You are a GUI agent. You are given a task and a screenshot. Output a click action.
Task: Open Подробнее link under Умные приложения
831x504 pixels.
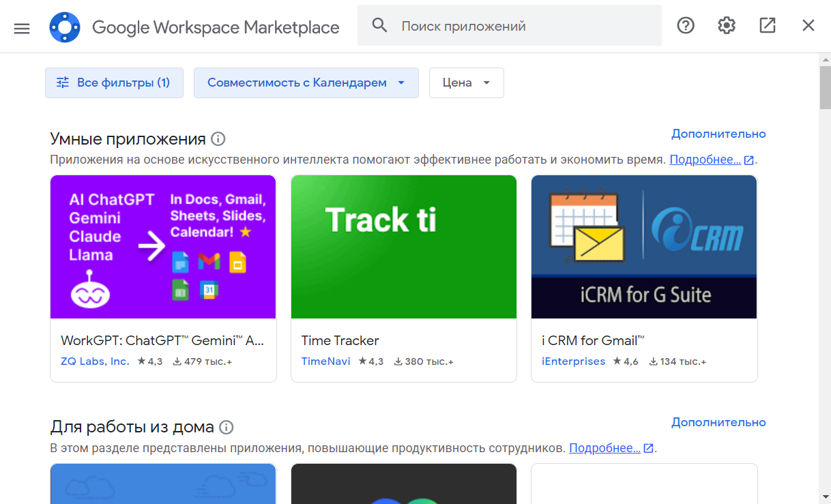point(705,160)
